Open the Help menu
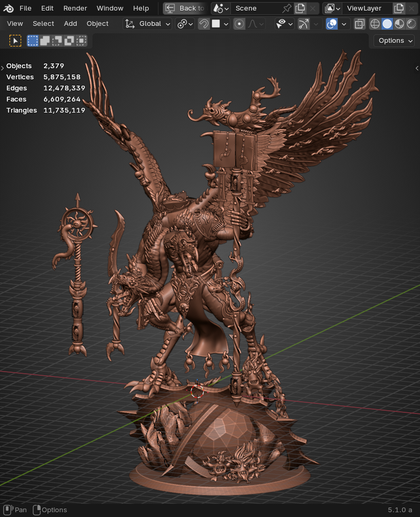Viewport: 420px width, 517px height. click(x=141, y=8)
